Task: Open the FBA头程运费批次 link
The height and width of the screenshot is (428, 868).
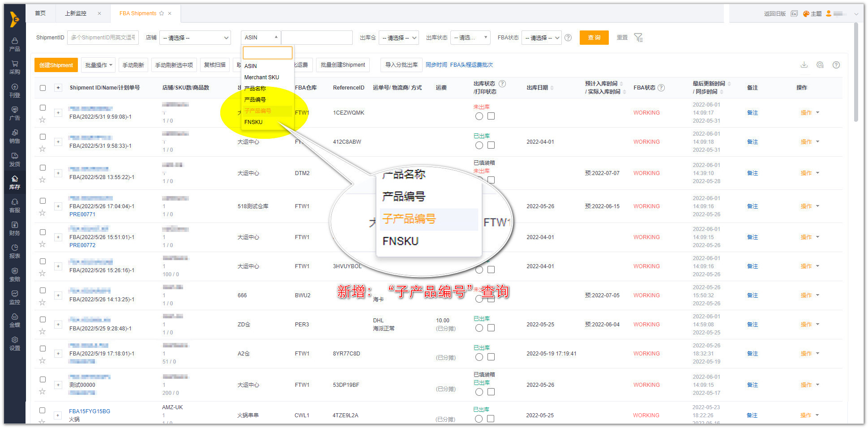Action: (x=471, y=65)
